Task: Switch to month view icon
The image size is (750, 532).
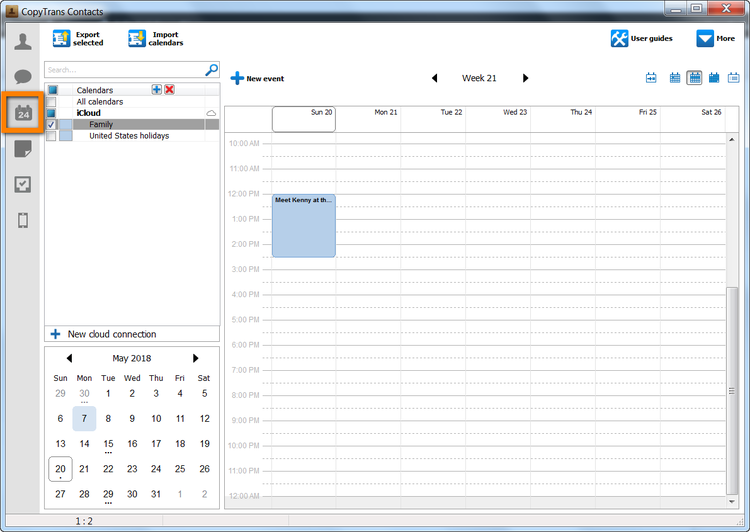Action: pos(714,78)
